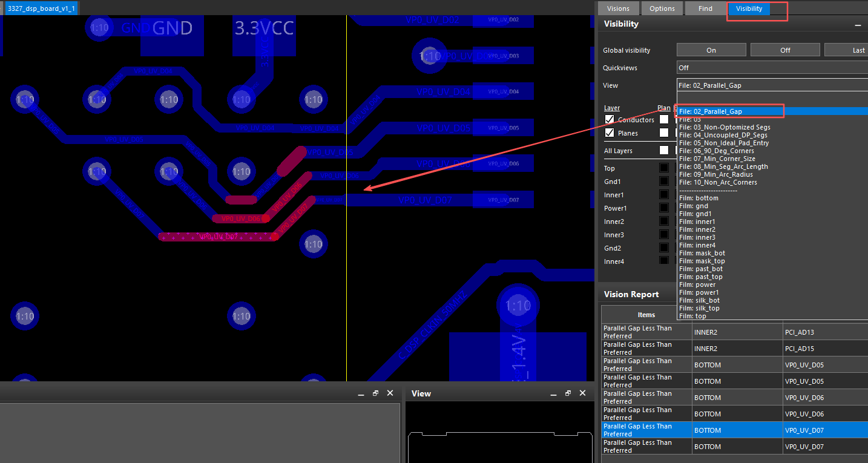Float the empty bottom-left docked panel
This screenshot has height=463, width=868.
pyautogui.click(x=375, y=393)
